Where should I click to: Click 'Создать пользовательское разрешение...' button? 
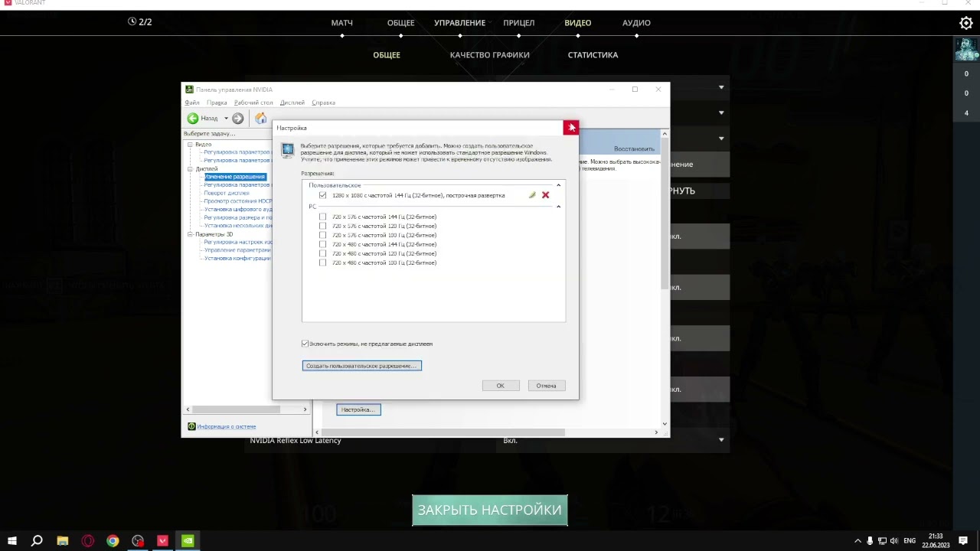[x=362, y=366]
